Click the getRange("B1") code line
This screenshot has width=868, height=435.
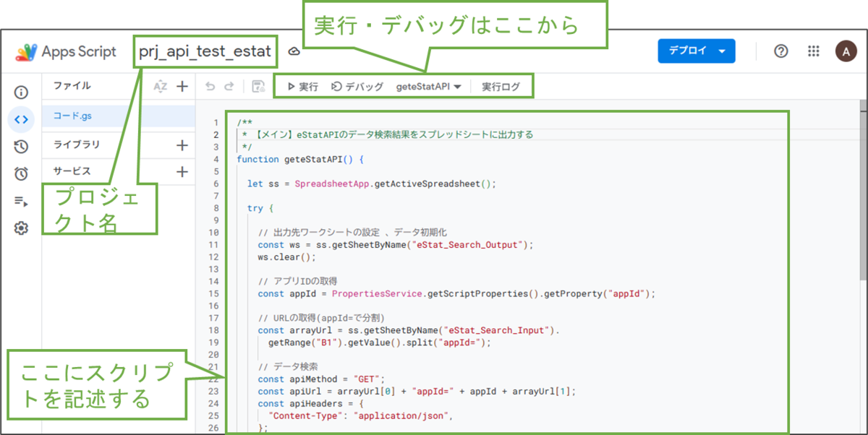(379, 343)
